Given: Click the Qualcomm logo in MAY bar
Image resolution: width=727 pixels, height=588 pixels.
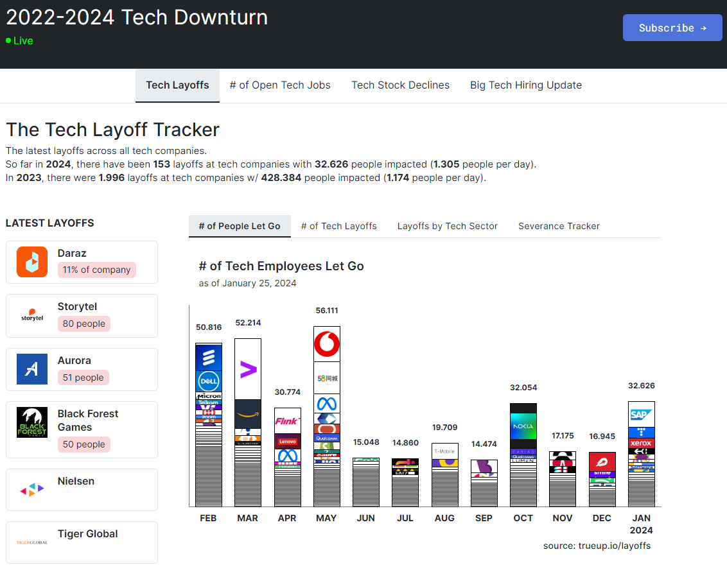Looking at the screenshot, I should point(327,438).
